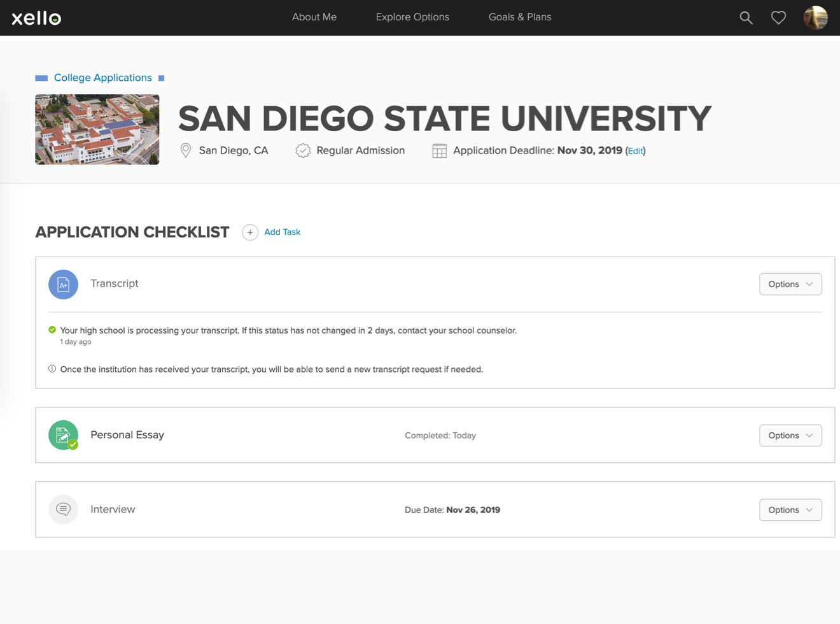Click the Xello logo
The height and width of the screenshot is (624, 840).
pos(36,18)
